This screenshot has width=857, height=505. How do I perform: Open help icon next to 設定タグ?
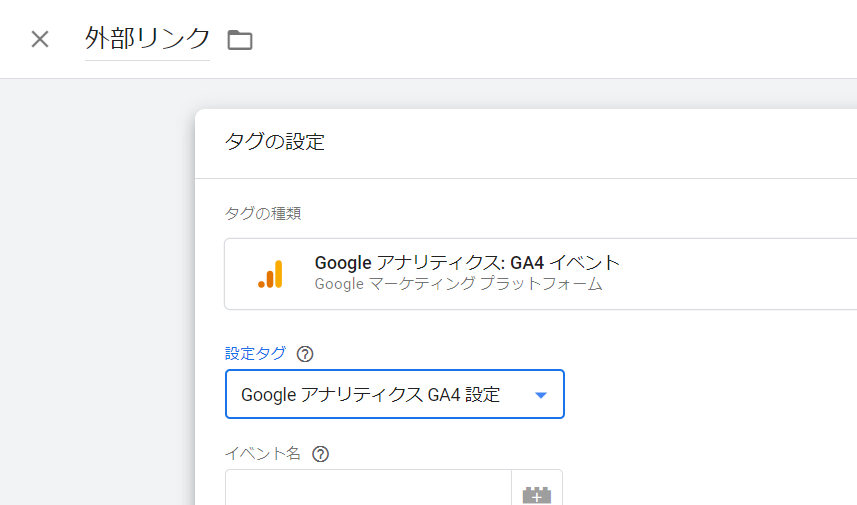[306, 354]
